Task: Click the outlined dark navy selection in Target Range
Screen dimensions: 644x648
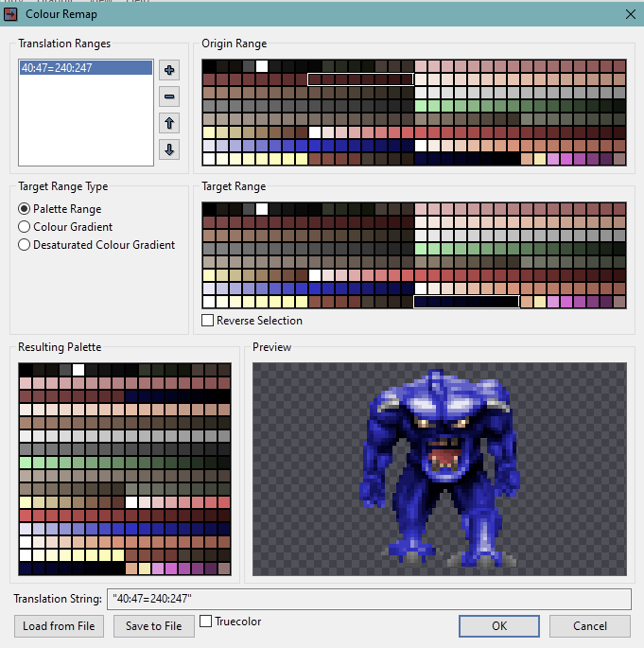Action: click(x=466, y=302)
